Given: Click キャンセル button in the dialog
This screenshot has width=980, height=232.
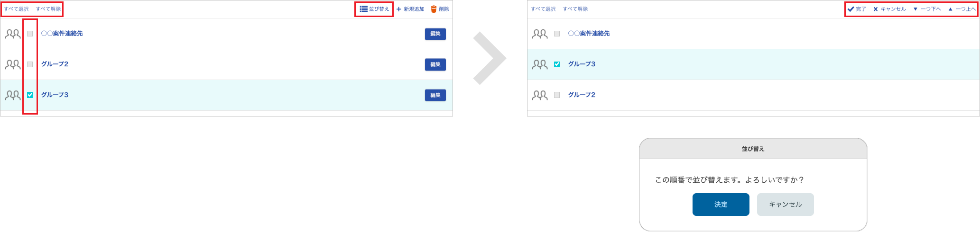Looking at the screenshot, I should [x=786, y=205].
